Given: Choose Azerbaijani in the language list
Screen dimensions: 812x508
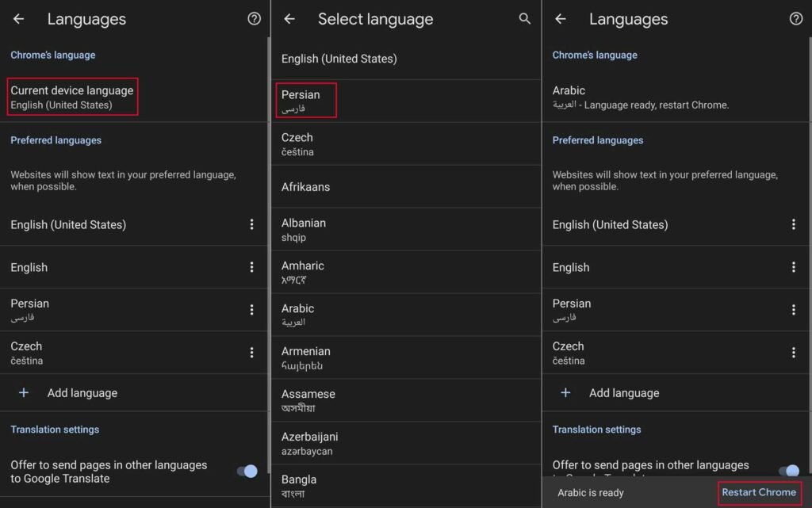Looking at the screenshot, I should (405, 443).
